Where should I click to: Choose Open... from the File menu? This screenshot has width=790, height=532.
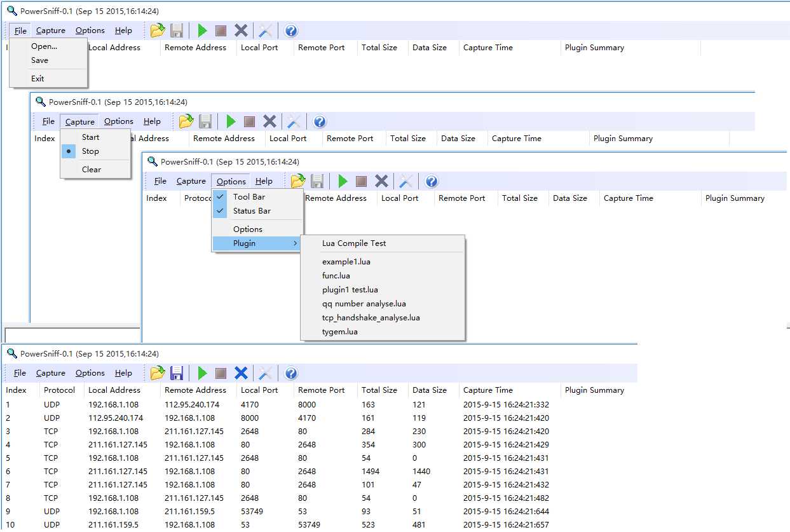click(48, 46)
